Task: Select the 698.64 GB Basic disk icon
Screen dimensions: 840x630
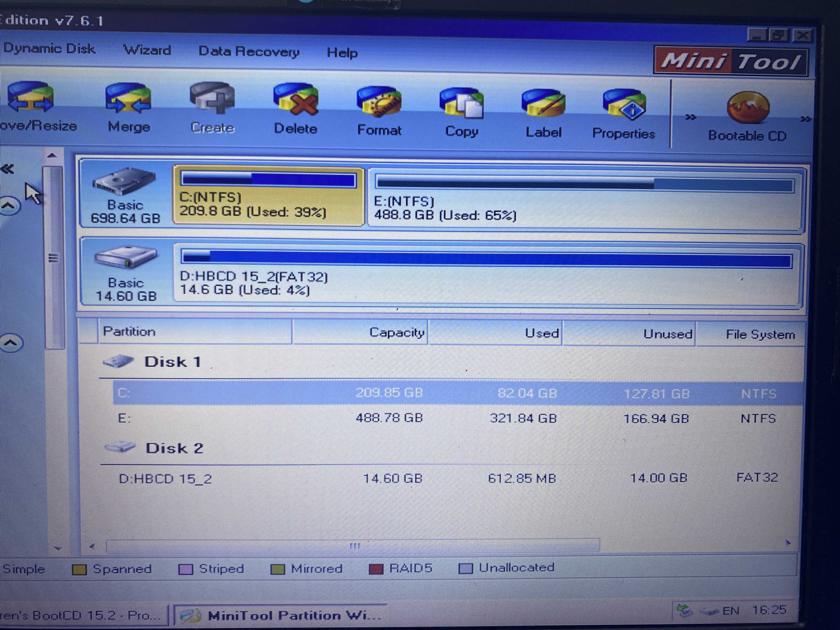Action: coord(124,182)
